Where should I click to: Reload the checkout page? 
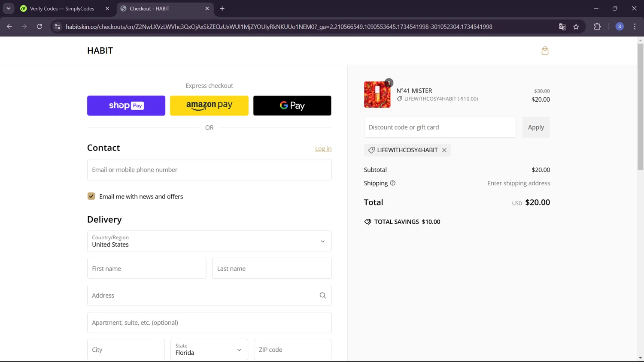[39, 27]
